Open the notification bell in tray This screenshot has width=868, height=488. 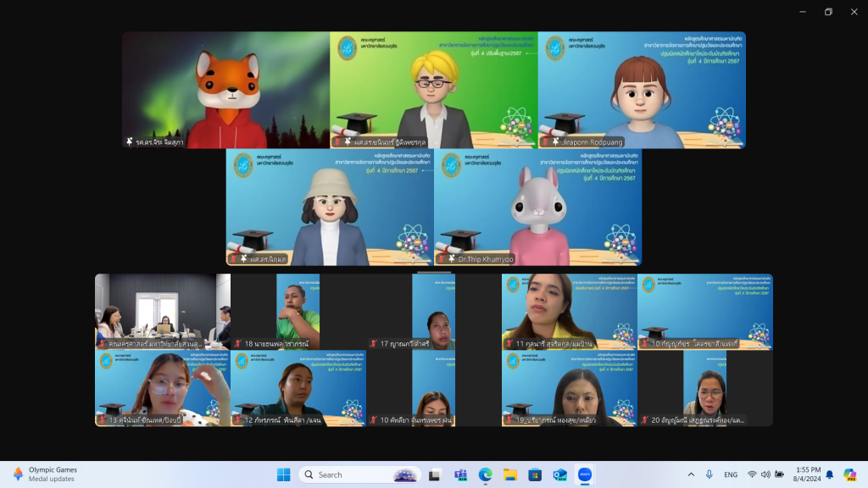coord(830,474)
